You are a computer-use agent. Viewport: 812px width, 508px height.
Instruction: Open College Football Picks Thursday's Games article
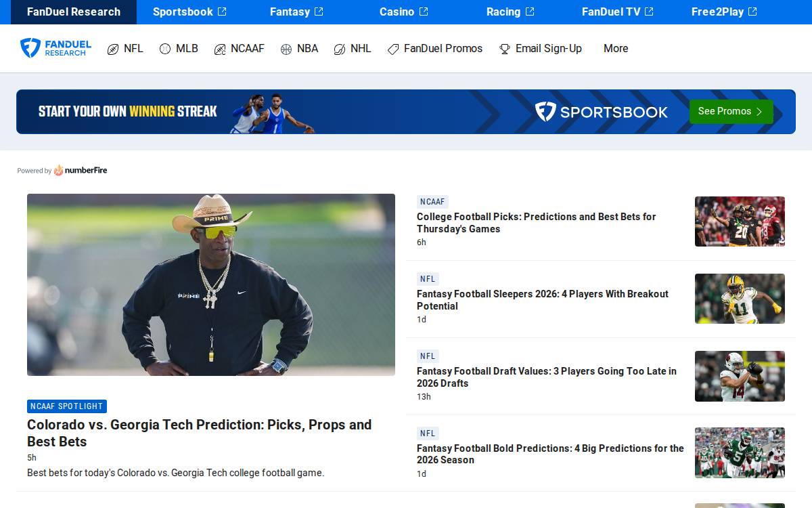tap(536, 223)
